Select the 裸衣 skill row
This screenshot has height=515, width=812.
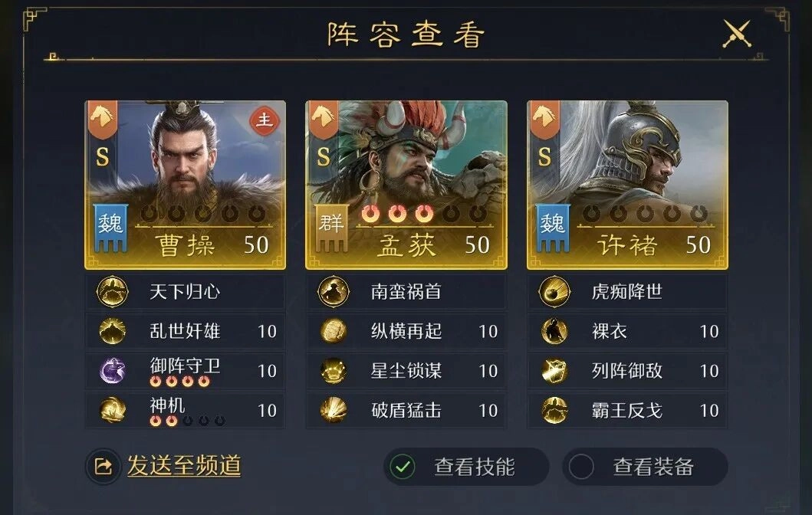pyautogui.click(x=628, y=331)
